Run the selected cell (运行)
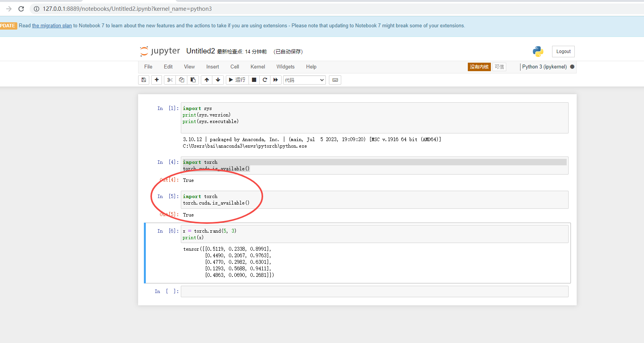Screen dimensions: 644x343 [237, 80]
